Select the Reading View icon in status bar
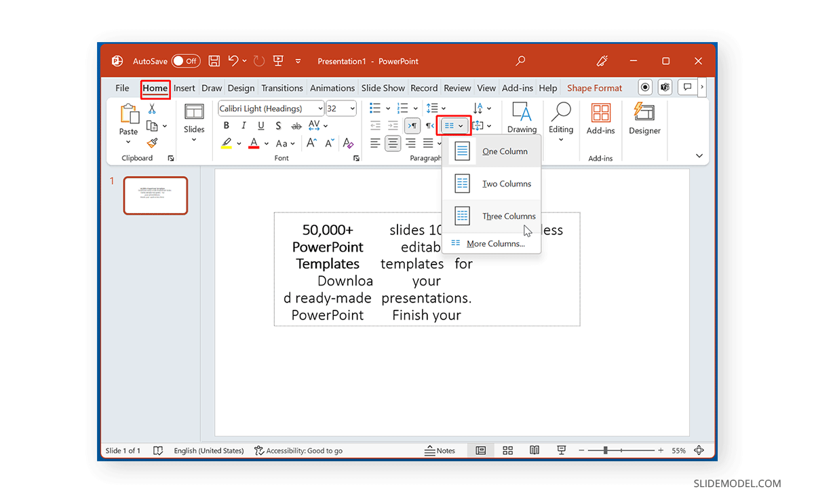 point(535,450)
